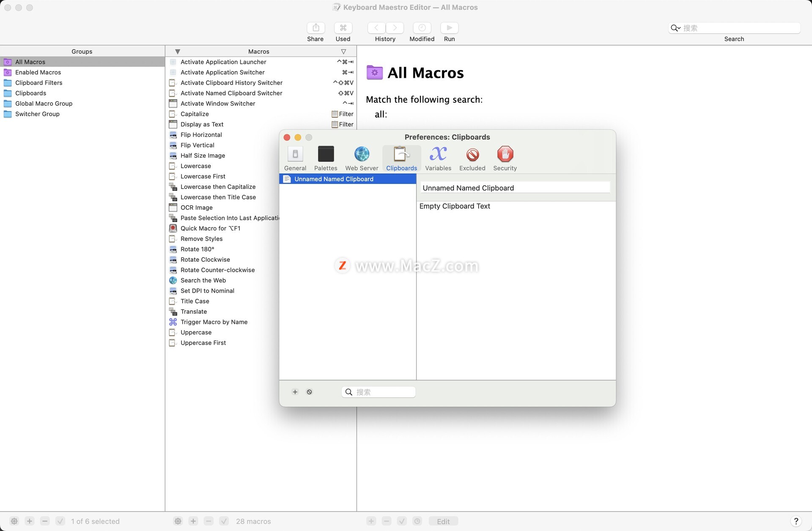Click the OCR Image macro icon
The width and height of the screenshot is (812, 531).
point(173,208)
